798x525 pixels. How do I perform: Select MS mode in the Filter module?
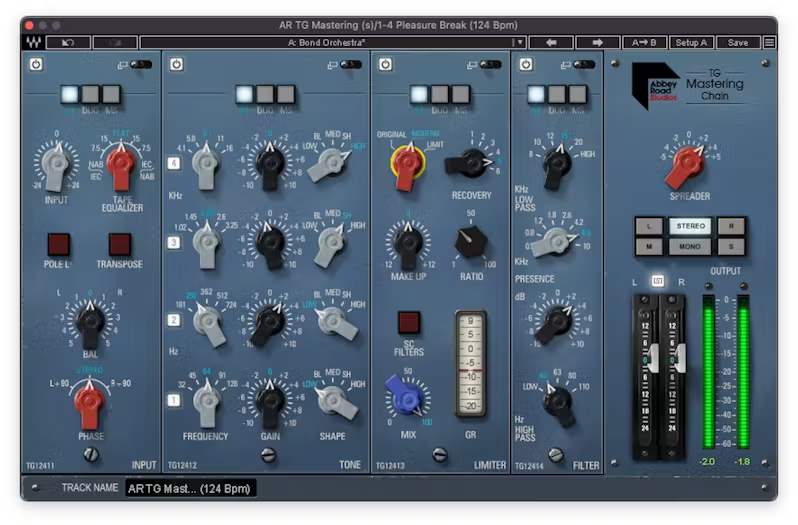[x=578, y=94]
